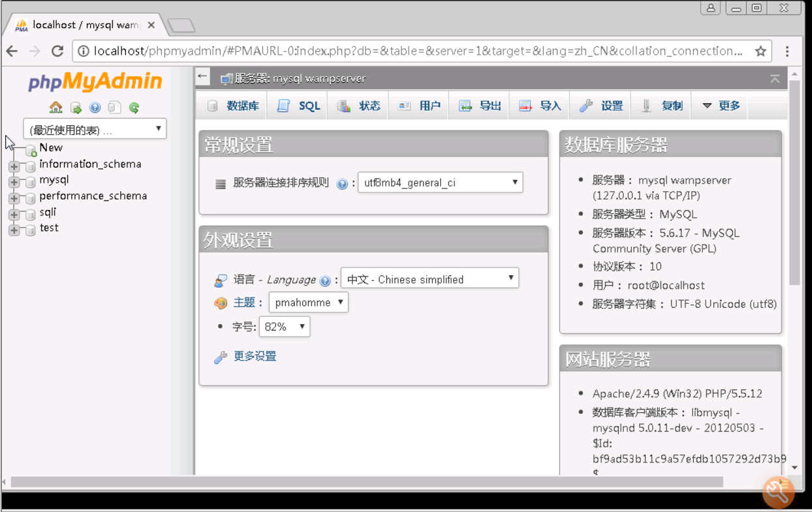
Task: Click the wrench icon beside 更多设置
Action: 221,357
